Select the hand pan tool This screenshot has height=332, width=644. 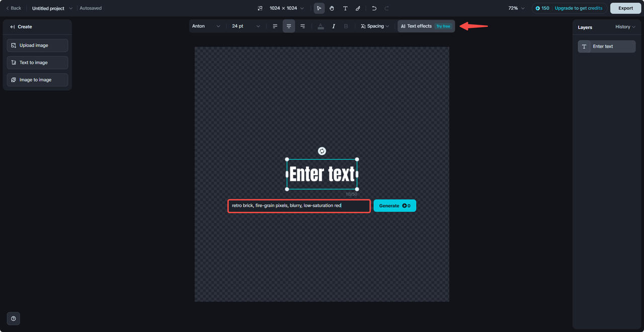pyautogui.click(x=332, y=8)
